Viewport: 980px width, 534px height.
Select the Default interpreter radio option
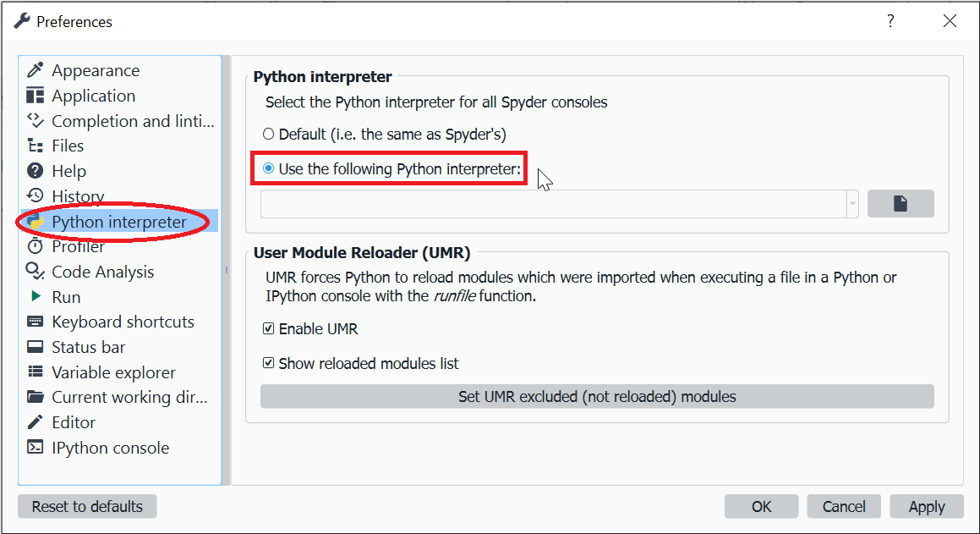pyautogui.click(x=268, y=134)
